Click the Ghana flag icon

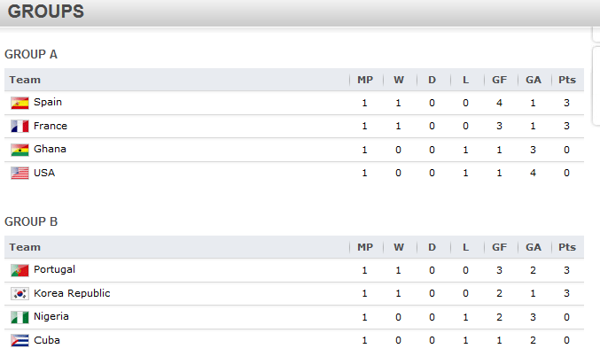point(19,150)
